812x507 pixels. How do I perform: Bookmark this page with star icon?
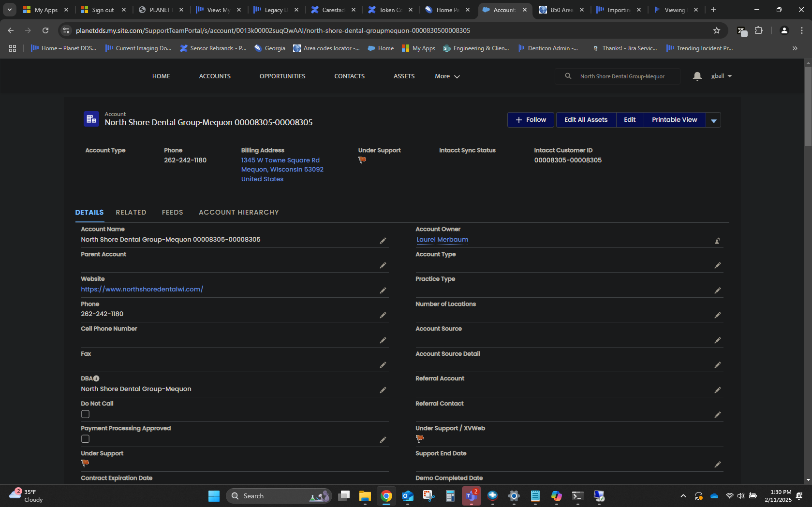(x=717, y=30)
